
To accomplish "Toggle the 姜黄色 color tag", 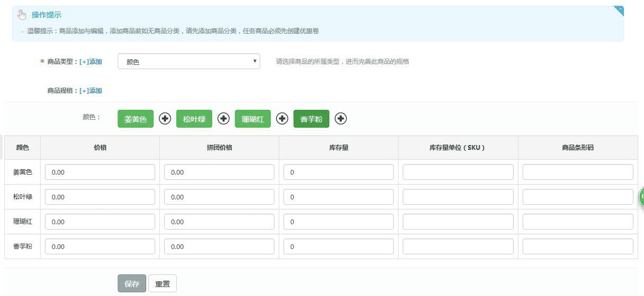I will pos(136,119).
